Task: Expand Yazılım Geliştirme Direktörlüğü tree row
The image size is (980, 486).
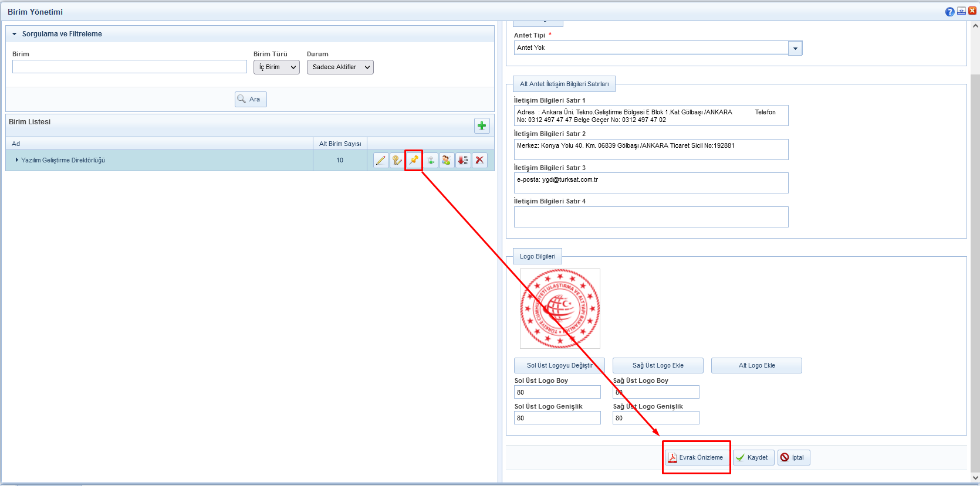Action: [x=17, y=160]
